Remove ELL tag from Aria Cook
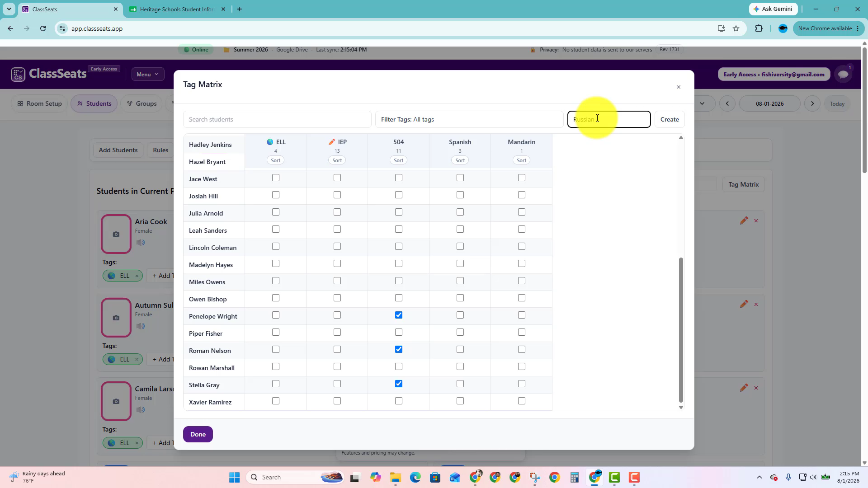 (137, 276)
